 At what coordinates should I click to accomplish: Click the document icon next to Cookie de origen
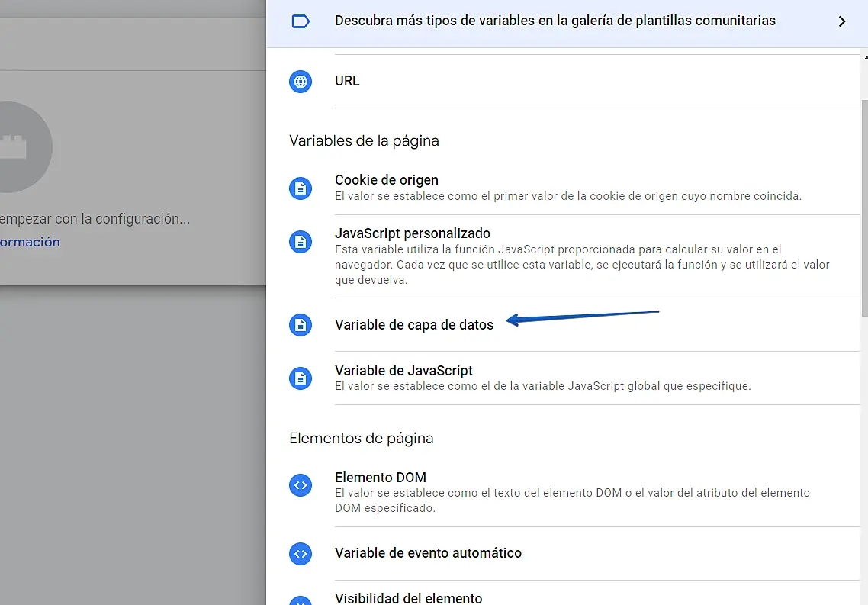(301, 188)
